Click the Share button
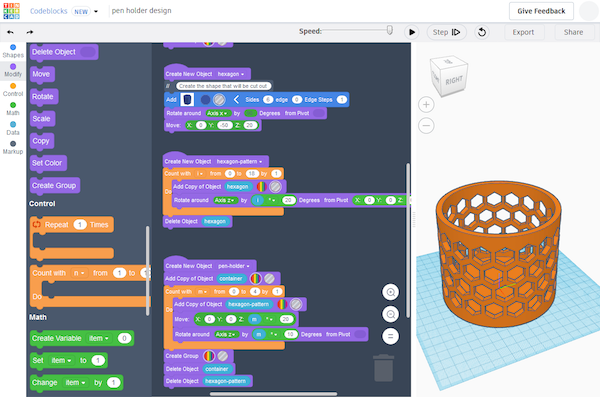The width and height of the screenshot is (600, 397). (x=573, y=32)
